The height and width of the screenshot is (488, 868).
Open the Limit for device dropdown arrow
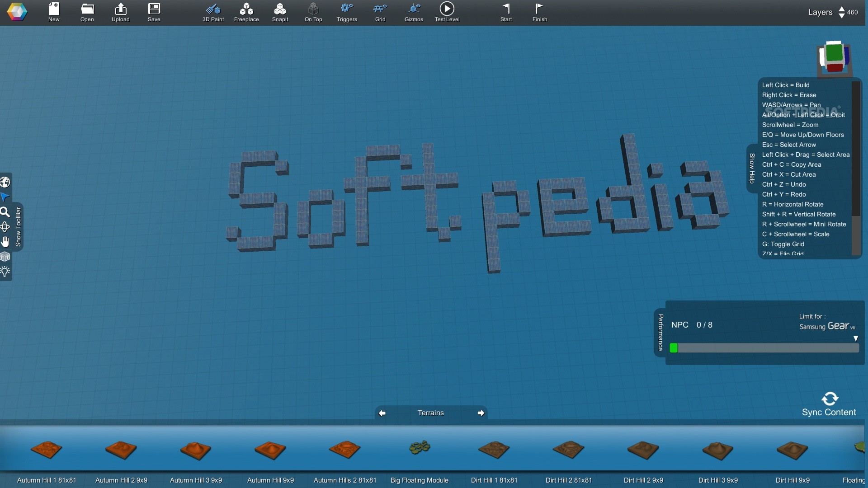855,338
